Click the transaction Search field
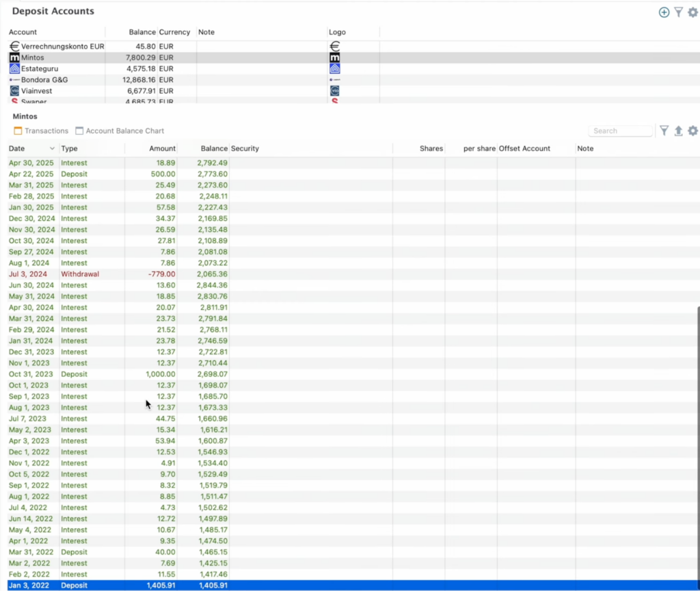The height and width of the screenshot is (591, 700). tap(621, 131)
